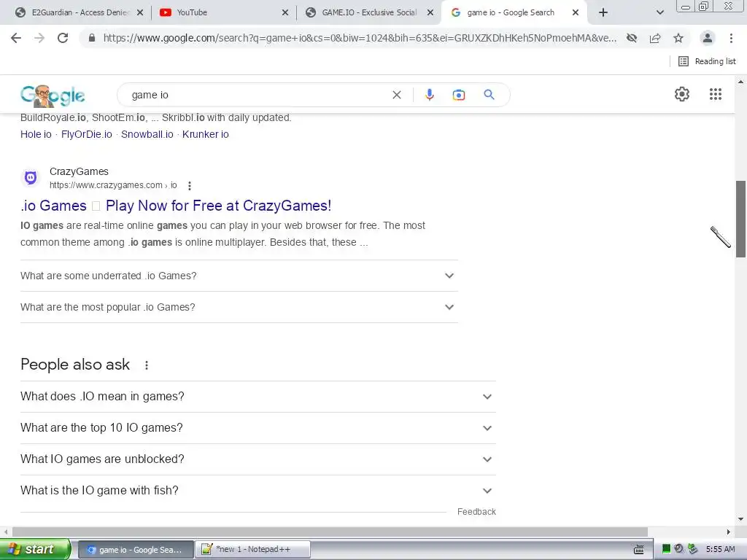747x560 pixels.
Task: Click the address bar URL
Action: click(x=360, y=38)
